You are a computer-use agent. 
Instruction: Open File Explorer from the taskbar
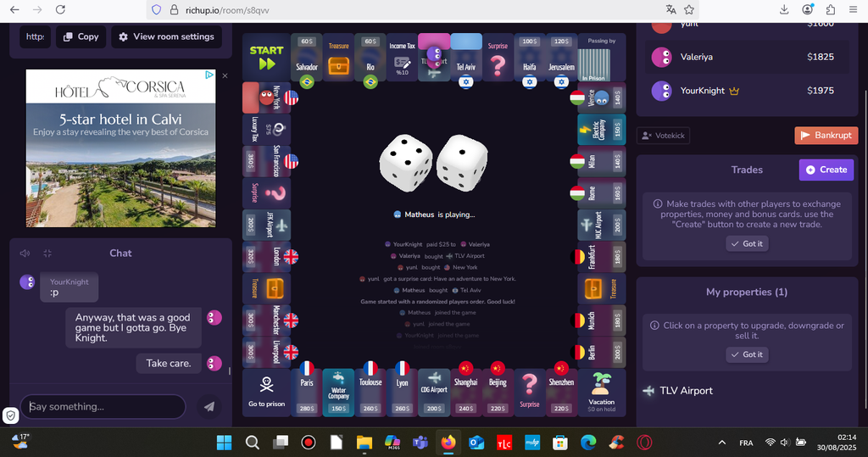click(364, 443)
